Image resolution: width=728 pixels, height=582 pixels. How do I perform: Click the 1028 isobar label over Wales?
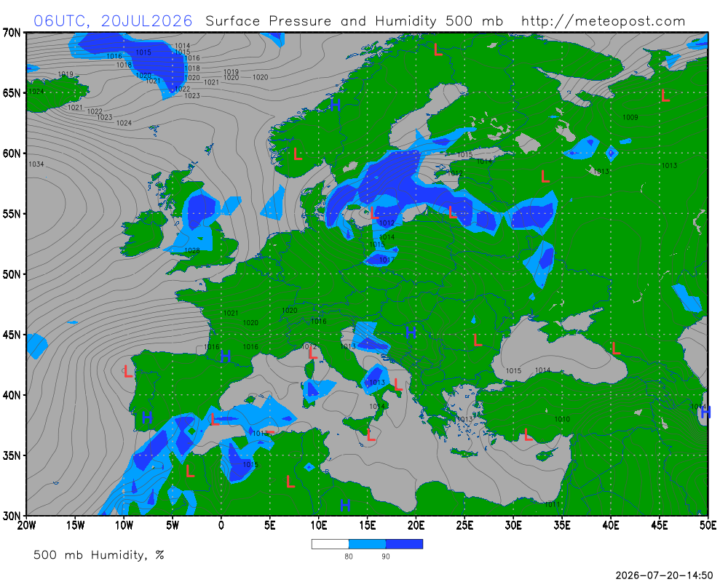(192, 250)
